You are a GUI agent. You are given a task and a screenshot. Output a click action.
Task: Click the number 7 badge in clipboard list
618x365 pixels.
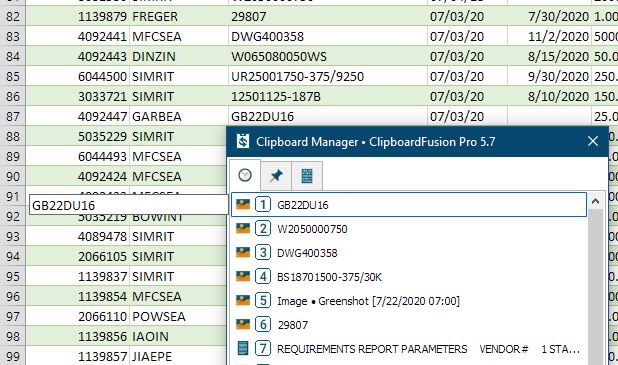click(263, 349)
